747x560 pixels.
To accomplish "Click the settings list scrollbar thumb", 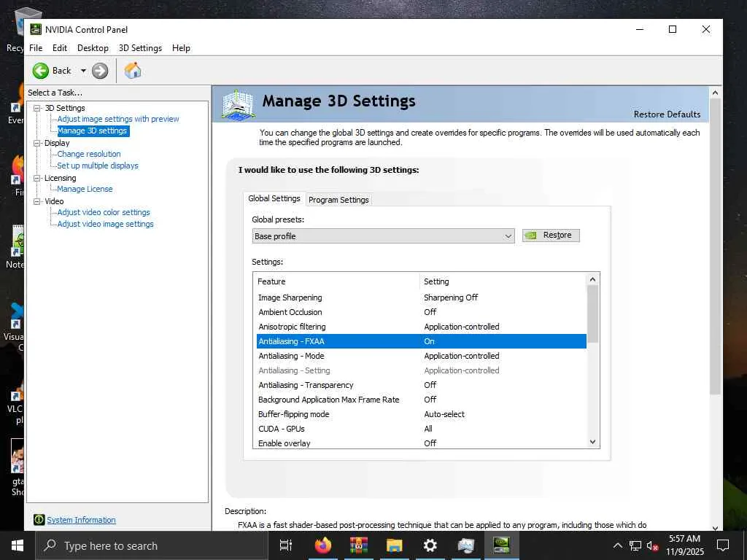I will click(x=592, y=314).
